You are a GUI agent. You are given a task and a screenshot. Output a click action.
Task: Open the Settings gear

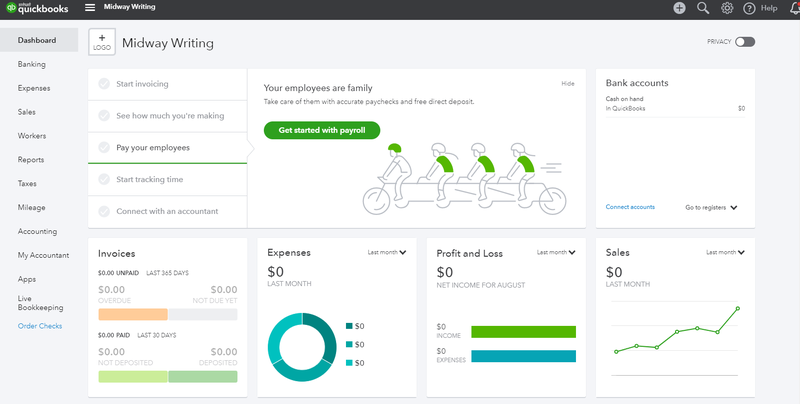point(727,8)
